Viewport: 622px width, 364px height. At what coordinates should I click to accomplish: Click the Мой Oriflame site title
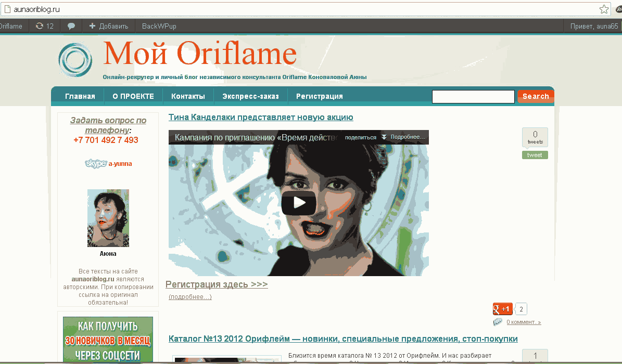[199, 53]
